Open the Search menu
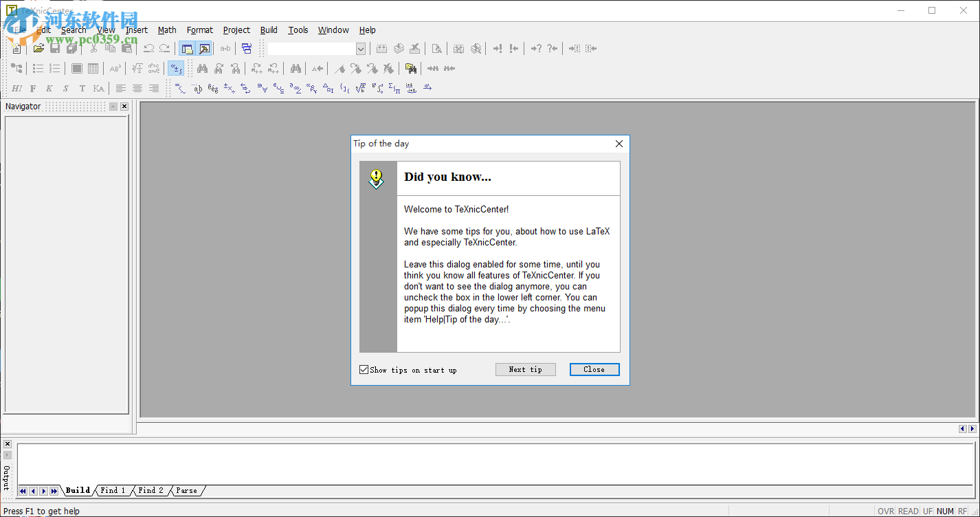 (x=74, y=30)
